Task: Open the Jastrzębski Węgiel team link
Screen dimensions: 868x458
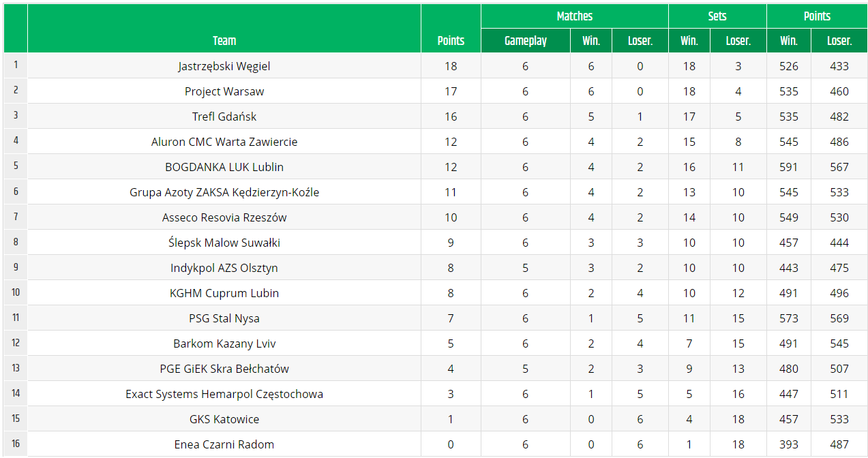Action: tap(224, 66)
